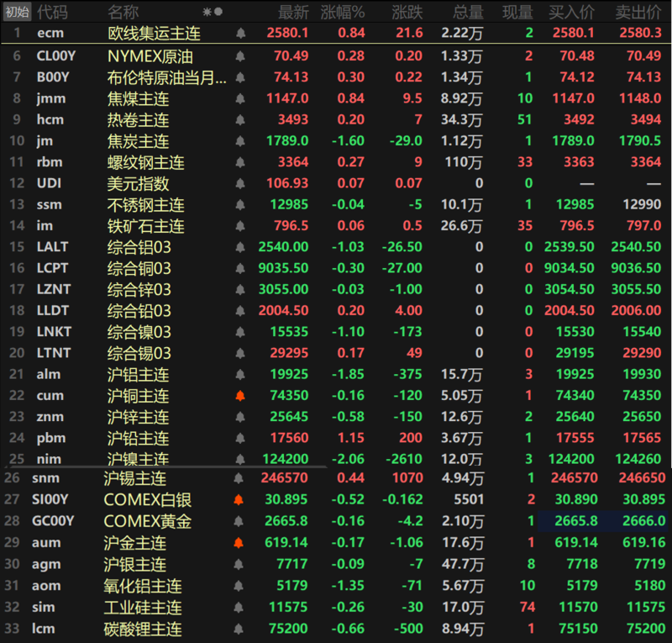Set alert bell for 螺纹钢主连
This screenshot has height=643, width=672.
240,162
